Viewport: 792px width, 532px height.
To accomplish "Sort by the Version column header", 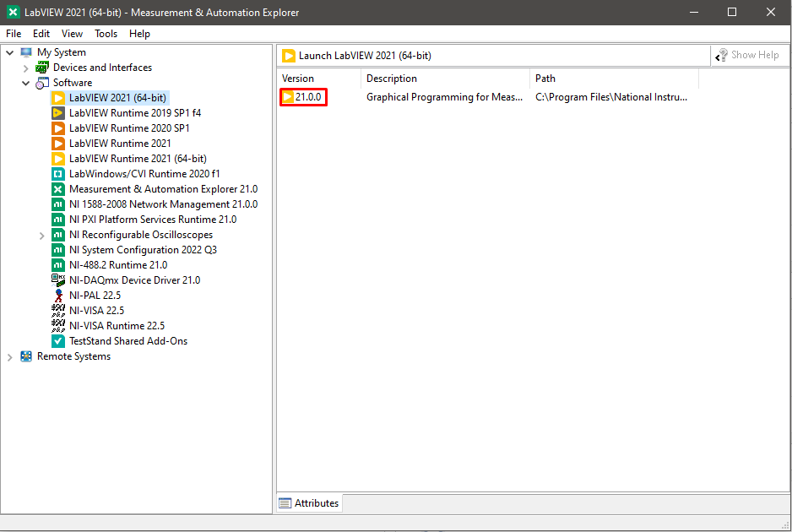I will tap(319, 79).
